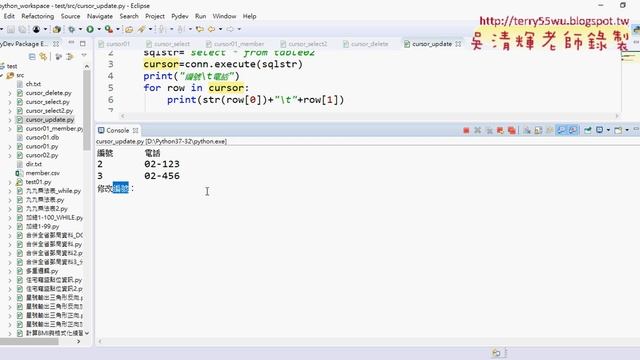Click the Save All toolbar icon

point(22,29)
